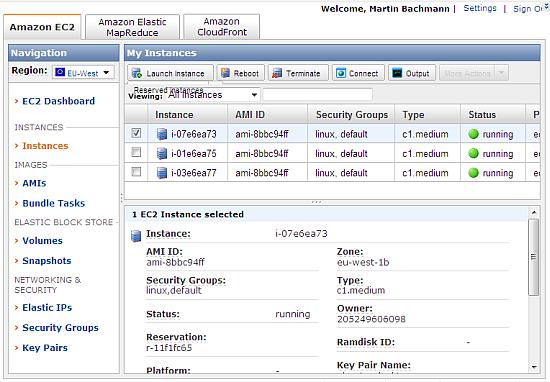Open the EU-West region dropdown
Screen dimensions: 550x382
(83, 73)
